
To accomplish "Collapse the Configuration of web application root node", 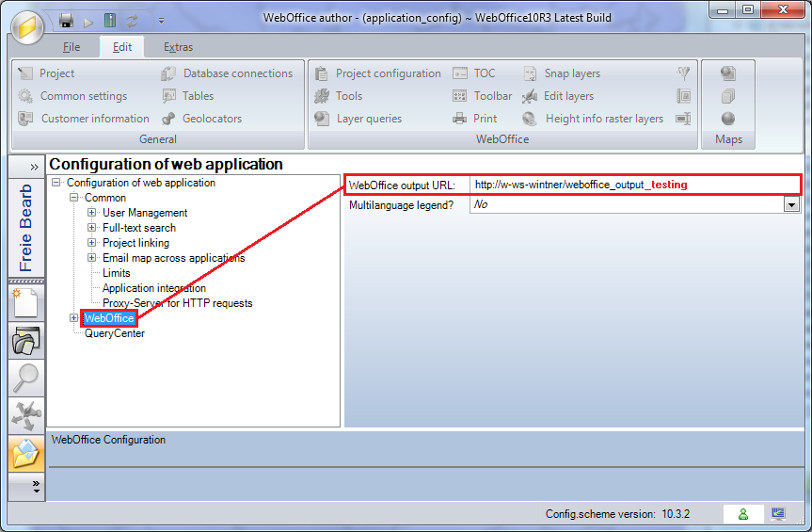I will pyautogui.click(x=56, y=183).
